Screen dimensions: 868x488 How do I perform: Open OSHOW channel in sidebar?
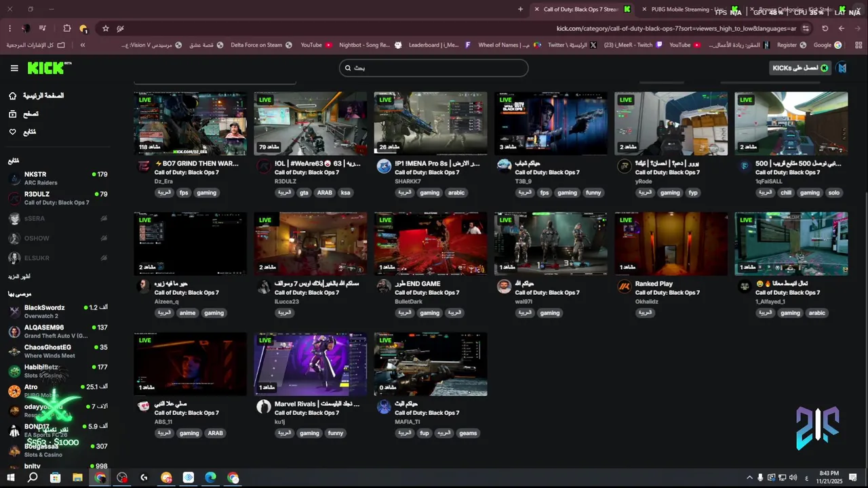[x=58, y=239]
